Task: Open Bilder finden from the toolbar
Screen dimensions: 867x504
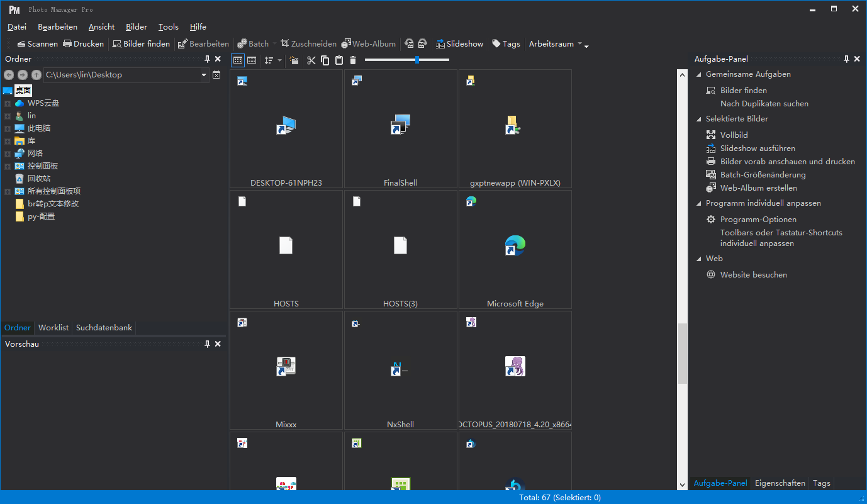Action: coord(141,44)
